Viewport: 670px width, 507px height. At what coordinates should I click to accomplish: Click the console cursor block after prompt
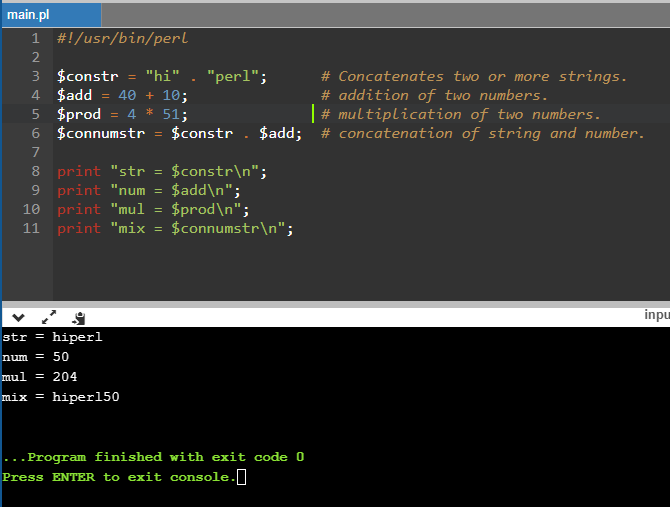pyautogui.click(x=241, y=477)
